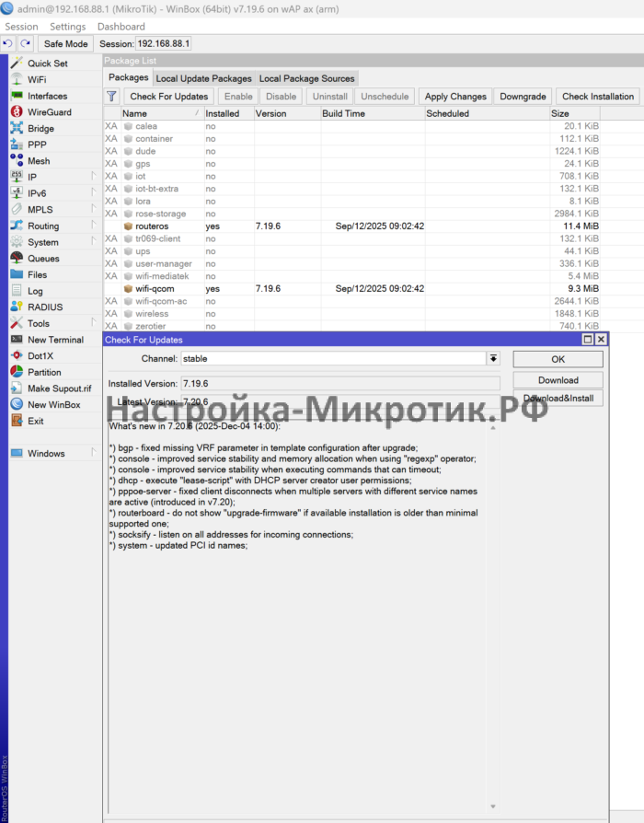The height and width of the screenshot is (823, 644).
Task: Click the Partition pie-chart icon
Action: (x=17, y=372)
